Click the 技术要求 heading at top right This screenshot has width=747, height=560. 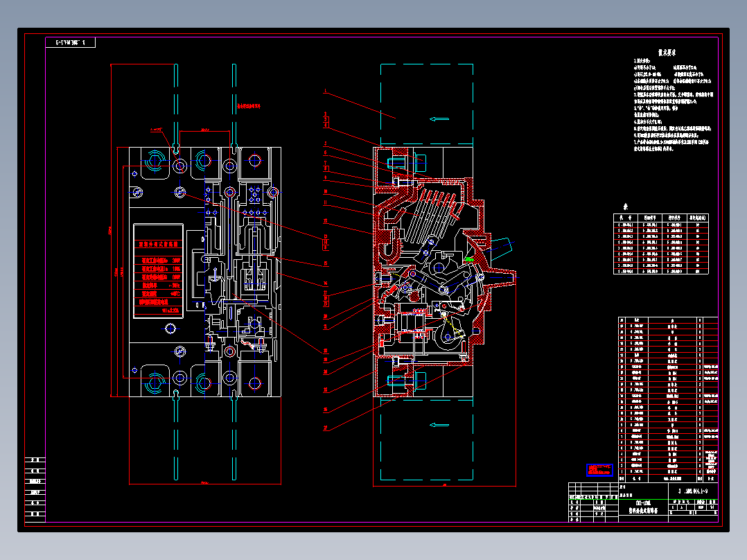(x=667, y=53)
